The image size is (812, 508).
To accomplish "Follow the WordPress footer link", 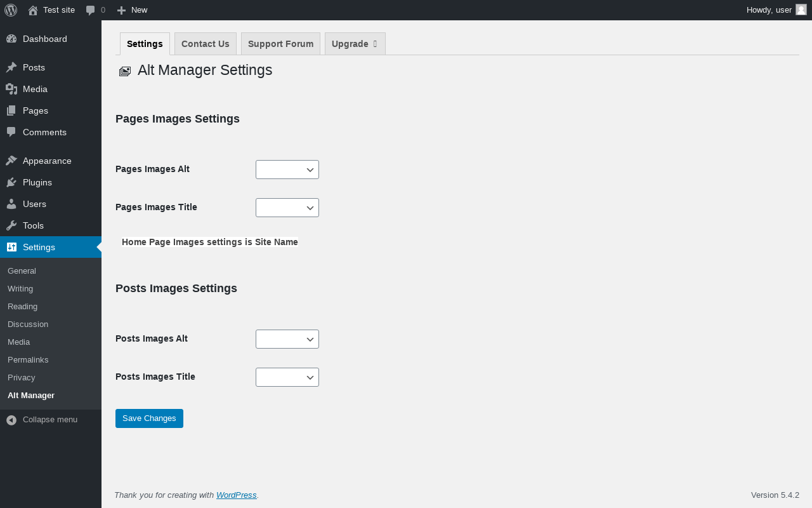I will (237, 495).
